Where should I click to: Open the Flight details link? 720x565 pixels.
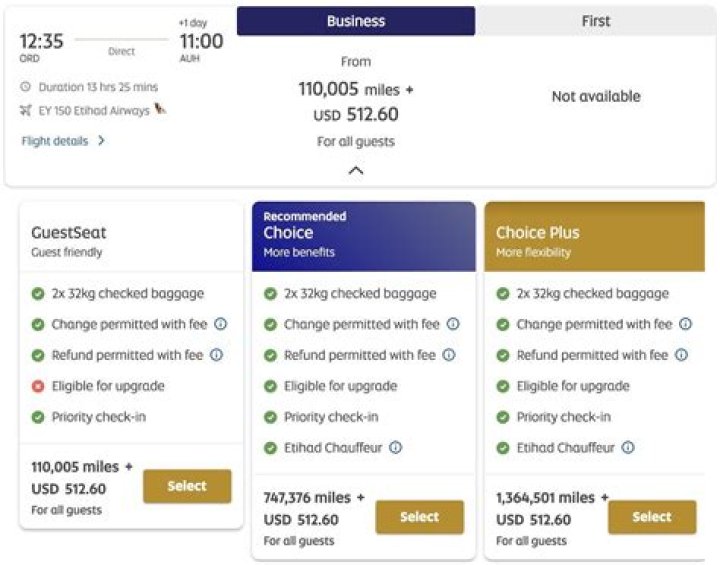point(55,141)
